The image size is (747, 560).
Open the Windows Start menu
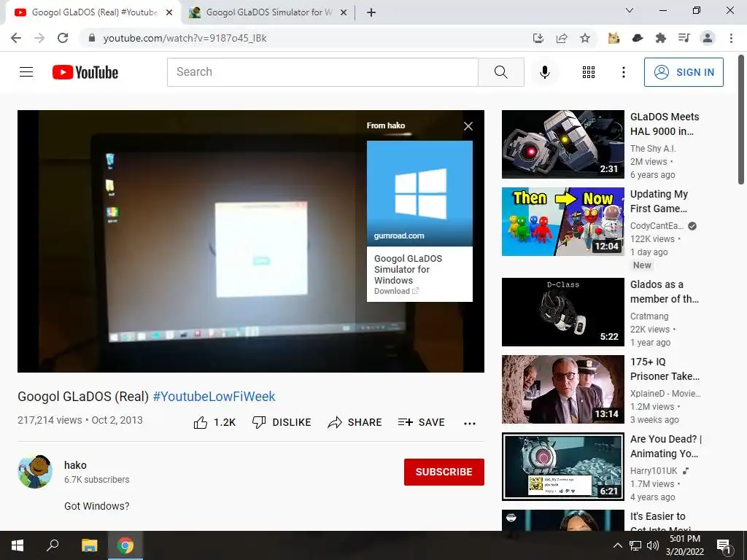pos(18,545)
